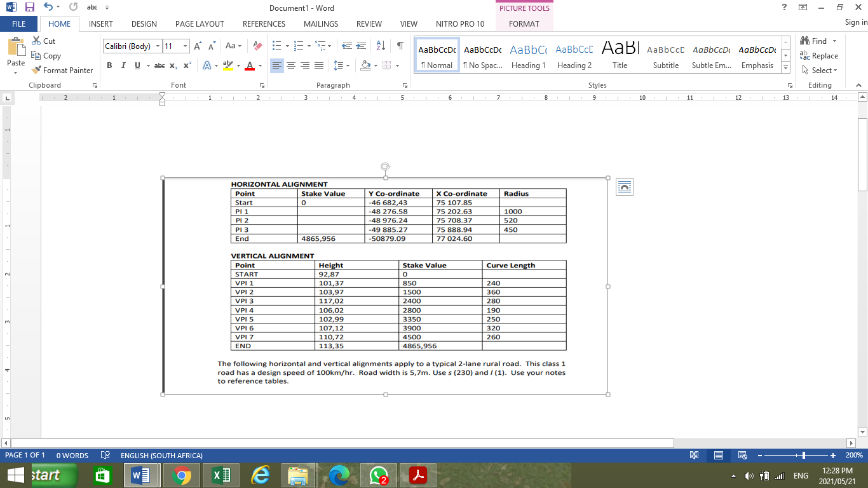868x488 pixels.
Task: Open the font name dropdown showing Calibri (Body)
Action: [x=159, y=46]
